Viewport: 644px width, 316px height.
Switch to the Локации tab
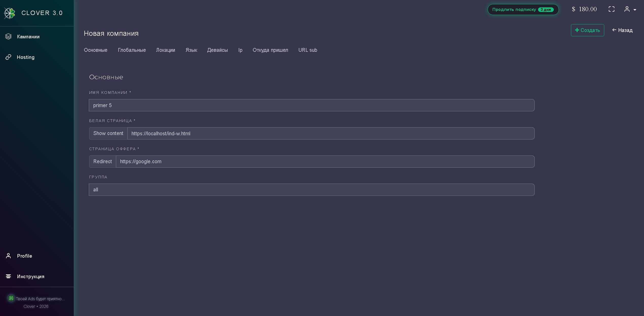pos(165,50)
